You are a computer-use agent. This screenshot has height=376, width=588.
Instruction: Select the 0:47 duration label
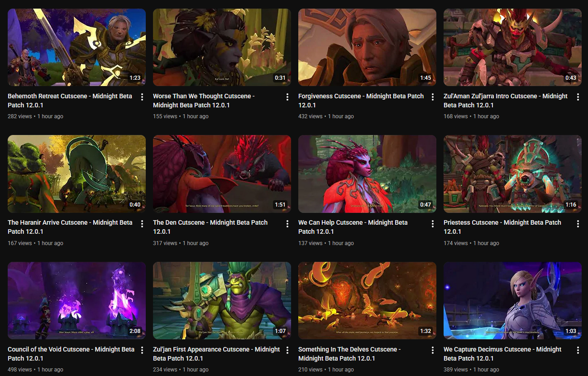425,205
